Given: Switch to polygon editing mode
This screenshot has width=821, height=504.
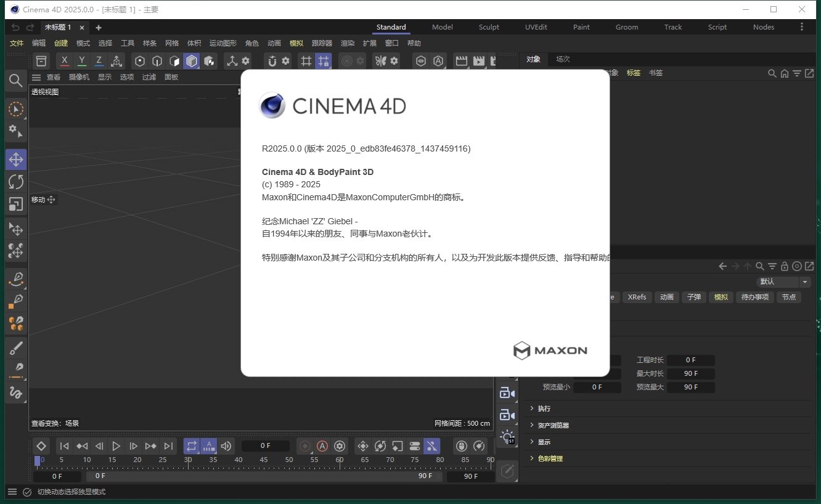Looking at the screenshot, I should pyautogui.click(x=174, y=61).
